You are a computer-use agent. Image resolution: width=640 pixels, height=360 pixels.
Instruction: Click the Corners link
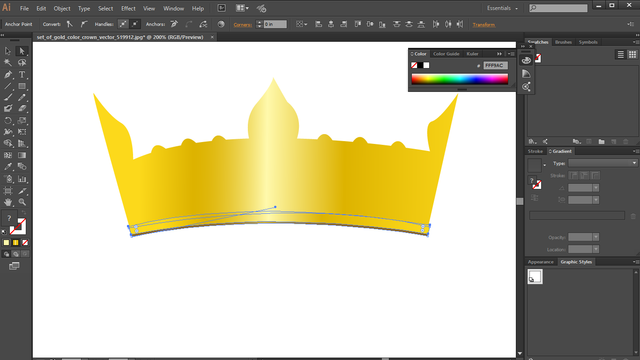pos(242,25)
